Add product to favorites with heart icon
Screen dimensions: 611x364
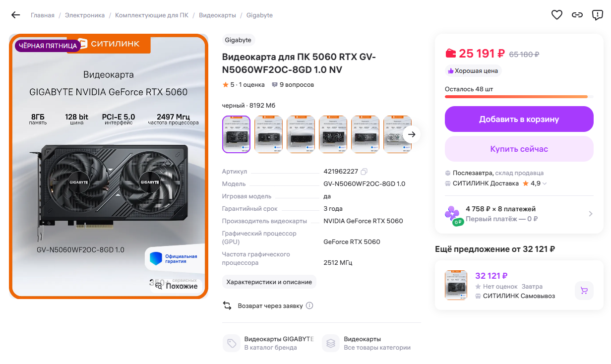coord(557,15)
